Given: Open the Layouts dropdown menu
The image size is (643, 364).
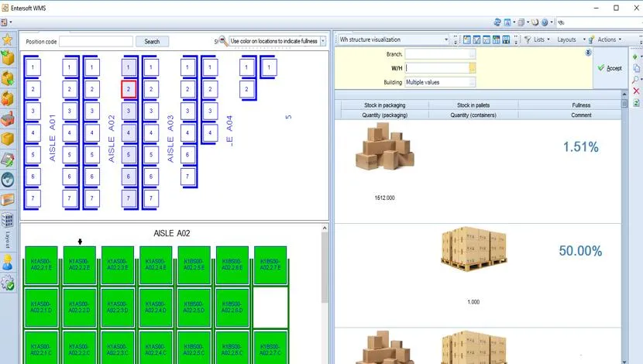Looking at the screenshot, I should coord(570,39).
